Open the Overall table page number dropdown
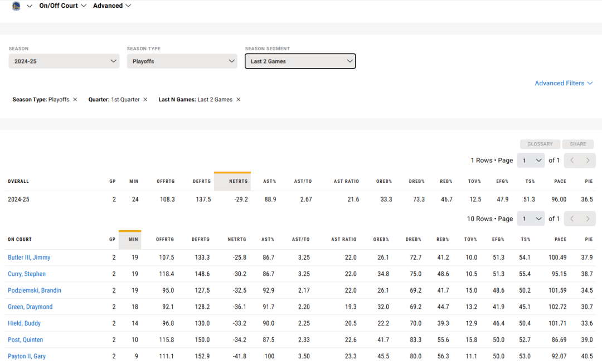 click(x=531, y=160)
